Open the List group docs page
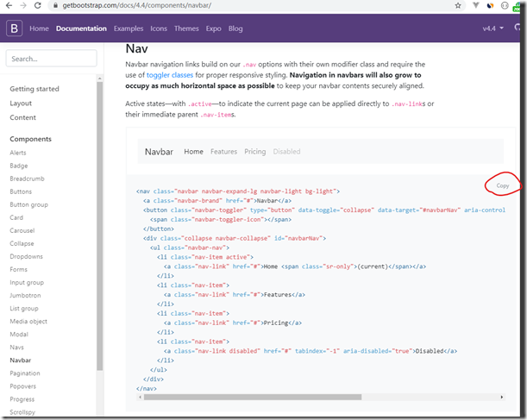The height and width of the screenshot is (420, 527). point(24,309)
